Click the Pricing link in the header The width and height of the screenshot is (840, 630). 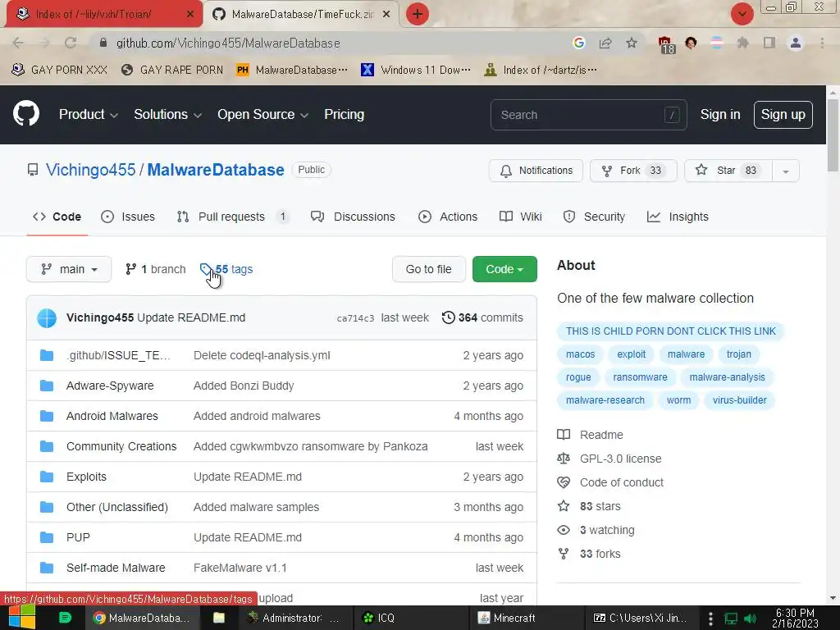pos(344,115)
